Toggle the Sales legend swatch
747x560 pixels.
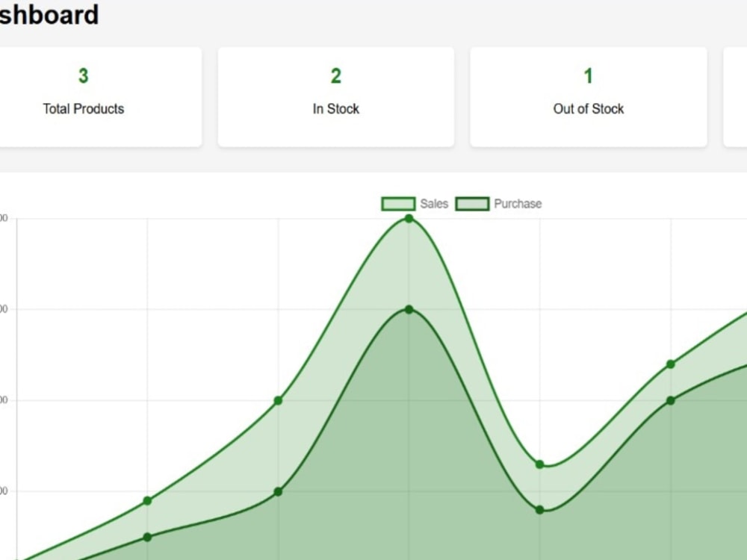398,204
